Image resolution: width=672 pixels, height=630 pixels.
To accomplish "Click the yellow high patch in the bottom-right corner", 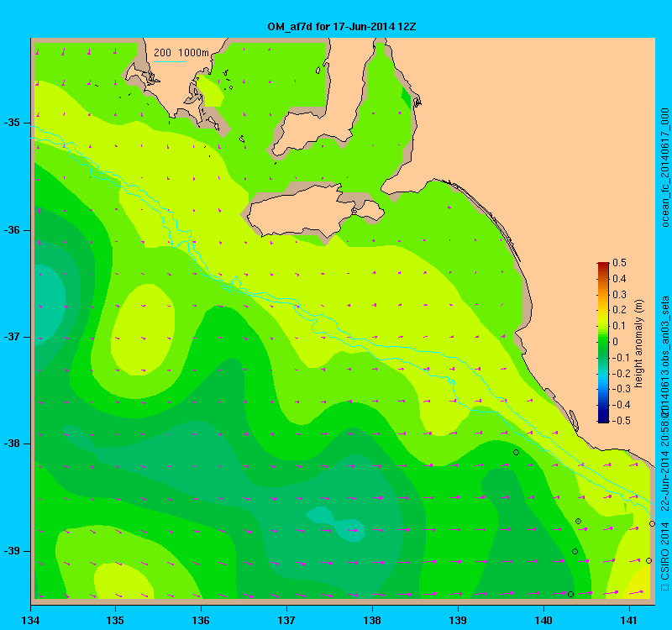I will tap(638, 583).
